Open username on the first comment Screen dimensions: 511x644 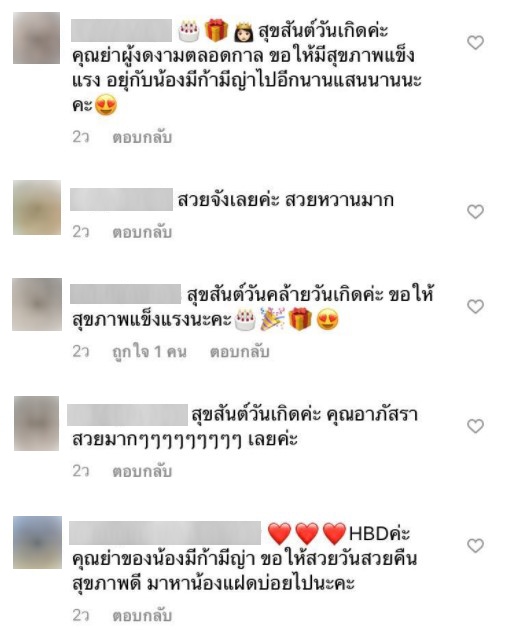coord(122,30)
